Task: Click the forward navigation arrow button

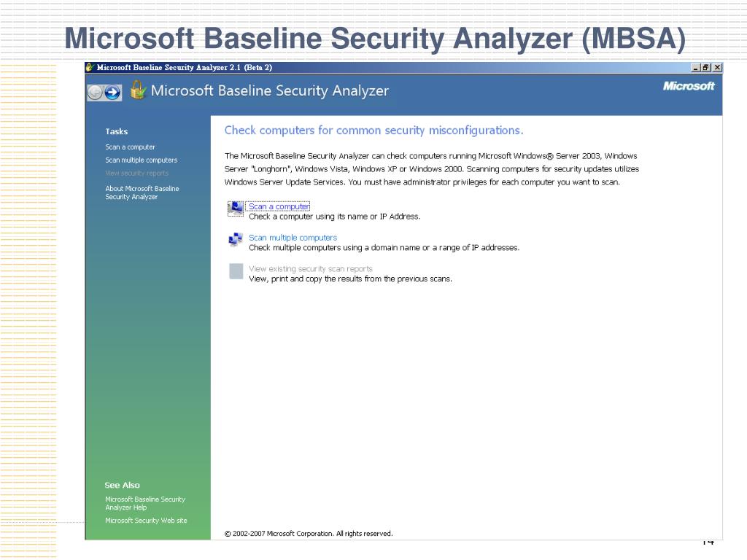Action: pos(112,93)
